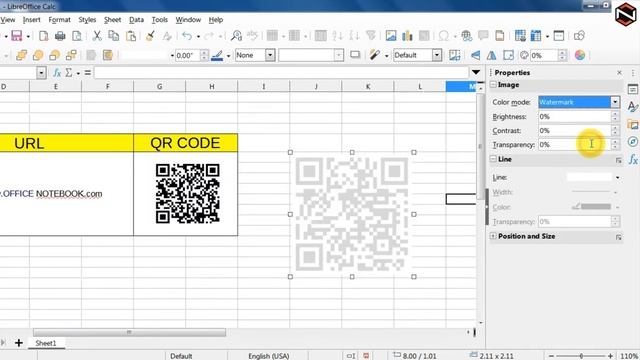The height and width of the screenshot is (360, 640).
Task: Click the Copy icon
Action: [x=113, y=36]
